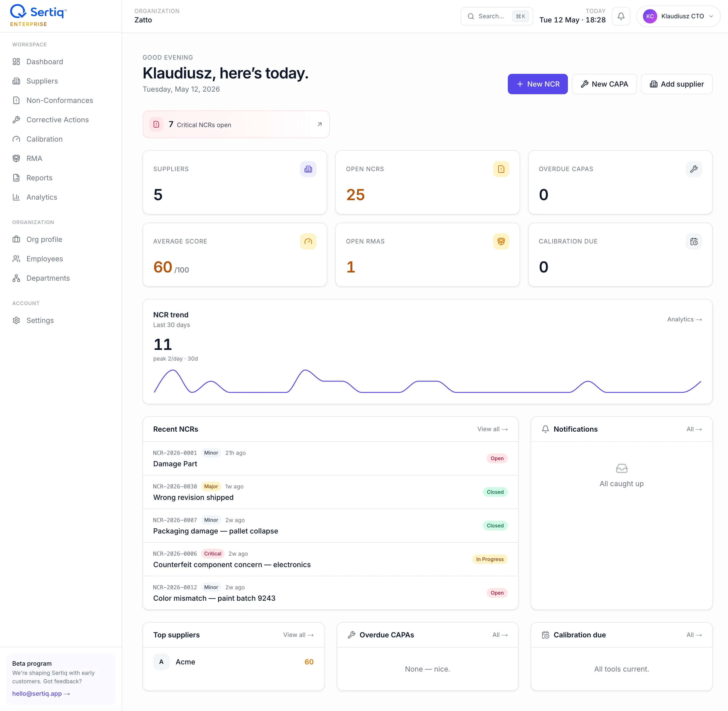The image size is (728, 711).
Task: Click the RMA package icon in sidebar
Action: (16, 158)
